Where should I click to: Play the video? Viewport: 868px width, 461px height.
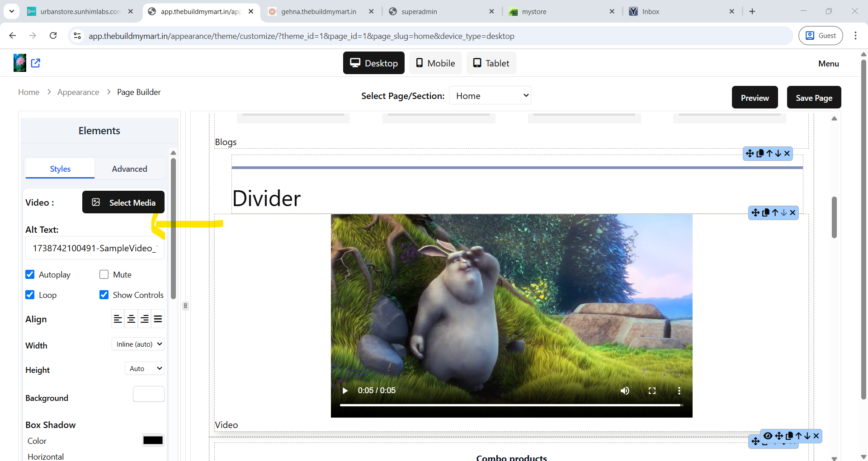(345, 390)
